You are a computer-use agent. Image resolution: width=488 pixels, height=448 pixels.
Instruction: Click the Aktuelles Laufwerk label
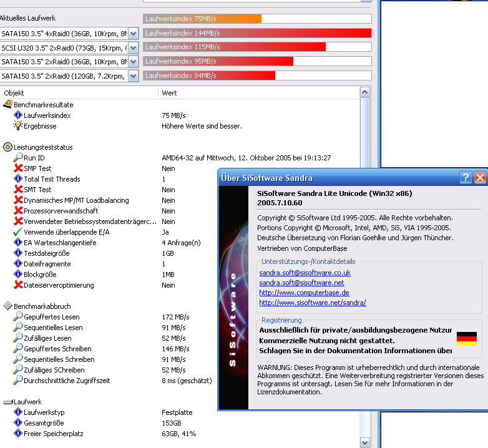(x=27, y=18)
